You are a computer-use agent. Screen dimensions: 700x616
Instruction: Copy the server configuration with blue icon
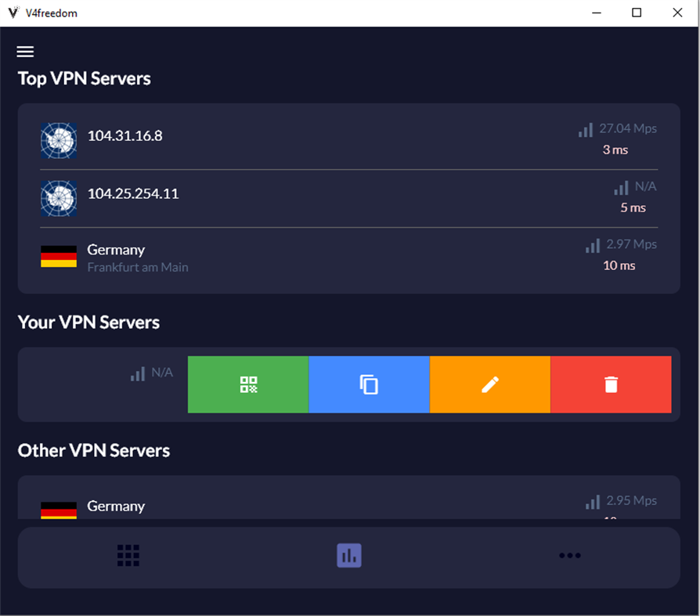369,384
